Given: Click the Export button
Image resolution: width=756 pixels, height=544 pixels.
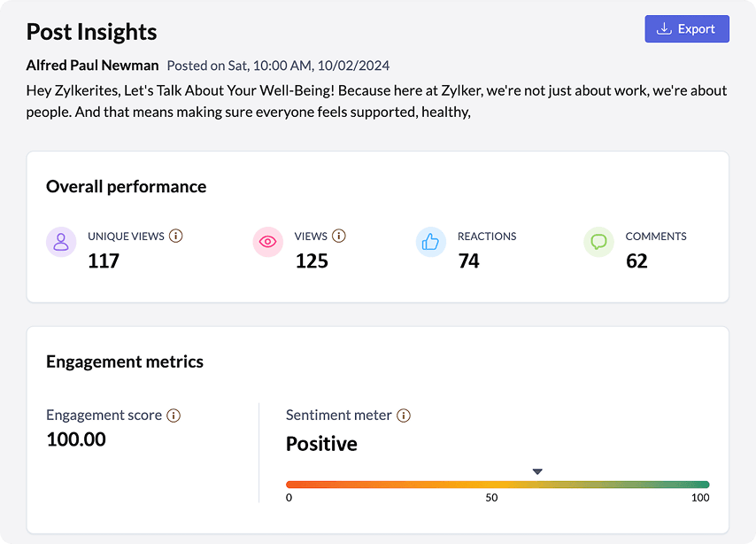Looking at the screenshot, I should click(x=687, y=29).
